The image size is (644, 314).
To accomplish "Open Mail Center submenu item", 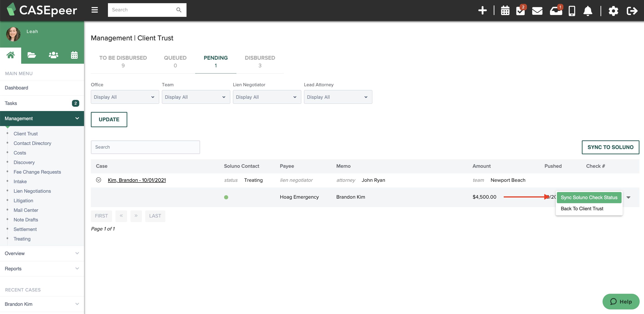I will (26, 210).
